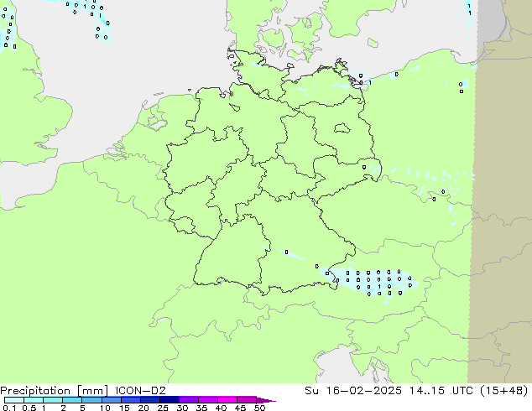The height and width of the screenshot is (411, 532).
Task: Click the 0.1–0.5 mm legend color swatch
Action: [14, 400]
